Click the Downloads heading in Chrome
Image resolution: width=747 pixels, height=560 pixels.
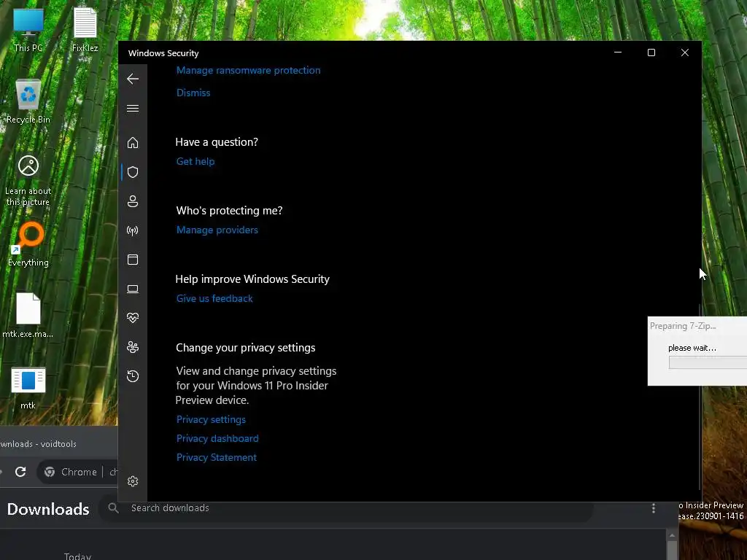48,509
